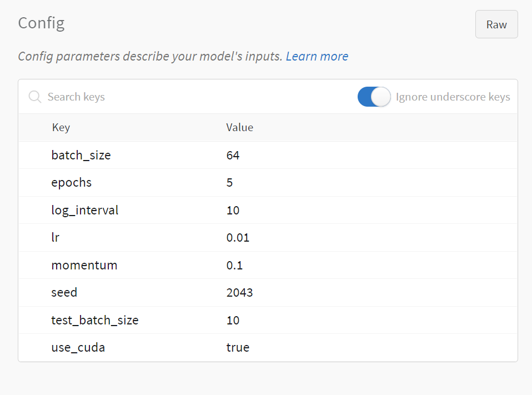Select the epochs key
This screenshot has width=532, height=395.
click(x=72, y=183)
